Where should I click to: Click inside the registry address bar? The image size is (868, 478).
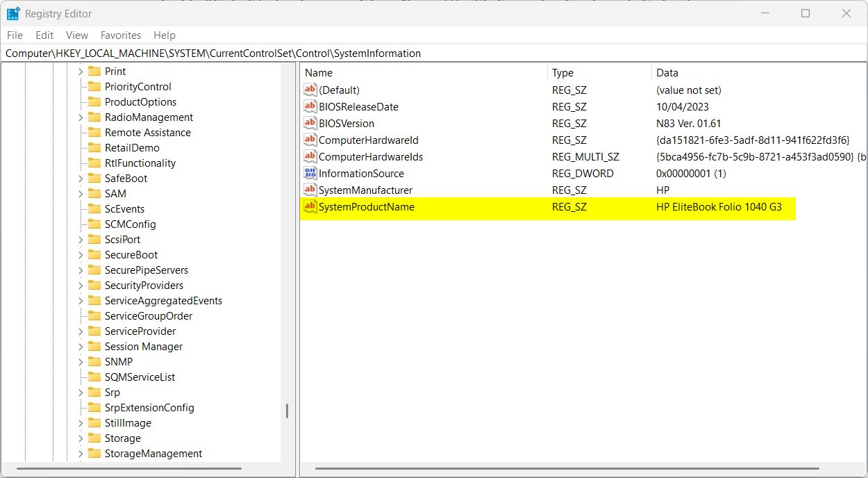coord(278,53)
